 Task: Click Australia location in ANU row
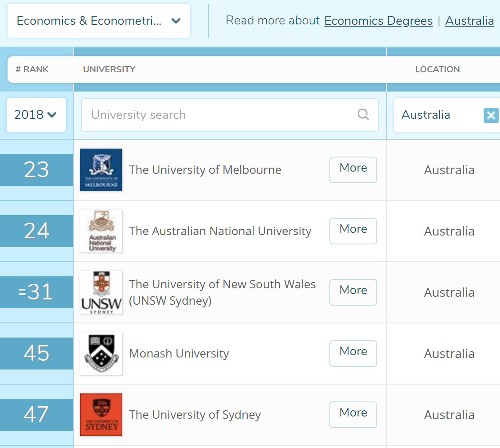coord(449,232)
